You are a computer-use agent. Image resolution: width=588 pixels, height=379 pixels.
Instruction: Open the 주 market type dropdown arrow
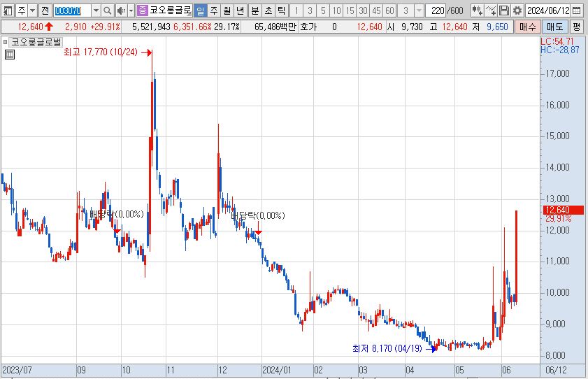pos(32,10)
